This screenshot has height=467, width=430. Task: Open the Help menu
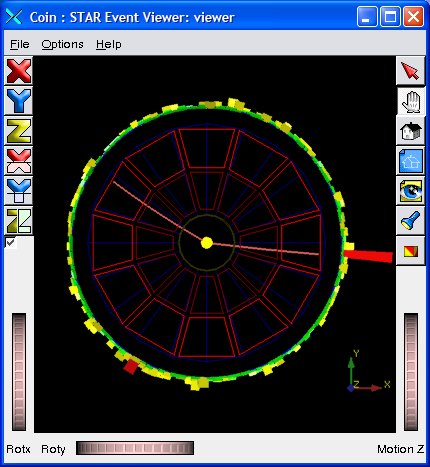point(109,44)
